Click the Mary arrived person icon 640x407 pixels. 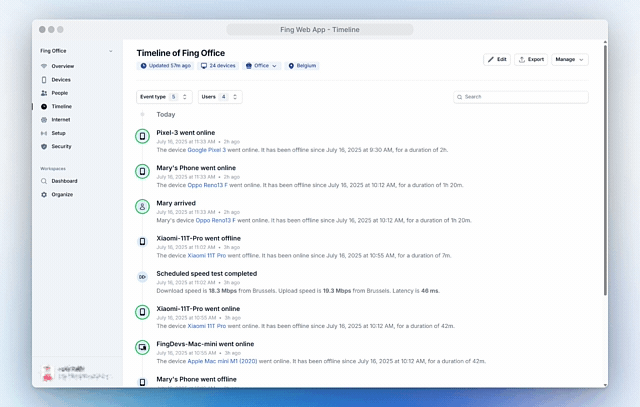142,207
